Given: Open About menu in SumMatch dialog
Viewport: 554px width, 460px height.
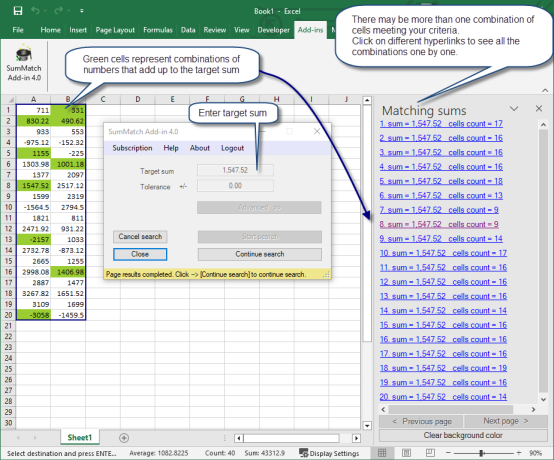Looking at the screenshot, I should tap(200, 148).
